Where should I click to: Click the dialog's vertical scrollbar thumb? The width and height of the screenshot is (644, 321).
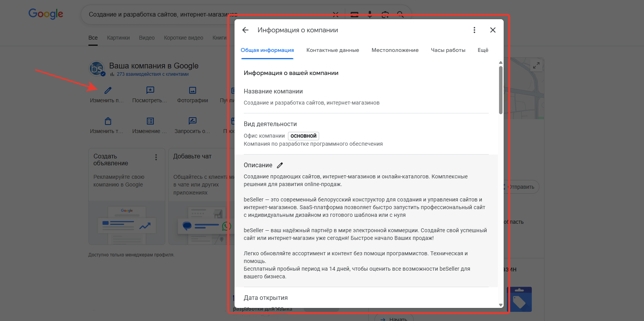(x=501, y=90)
